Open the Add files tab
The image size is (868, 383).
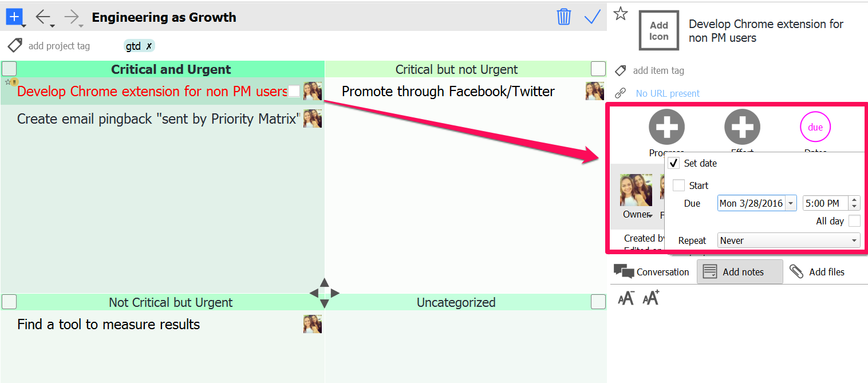pos(816,272)
